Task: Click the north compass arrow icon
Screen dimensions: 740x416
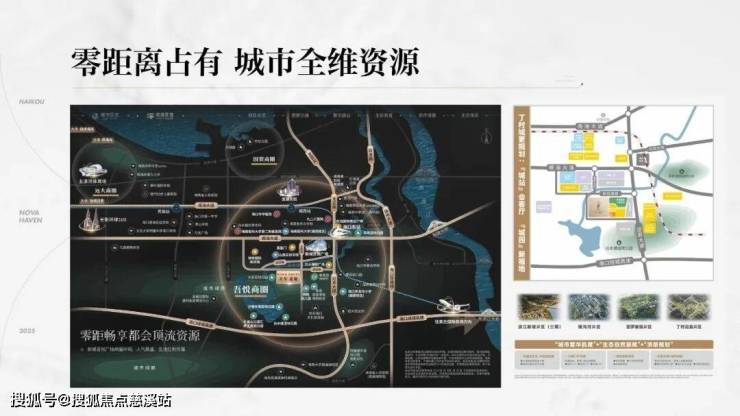Action: (486, 137)
